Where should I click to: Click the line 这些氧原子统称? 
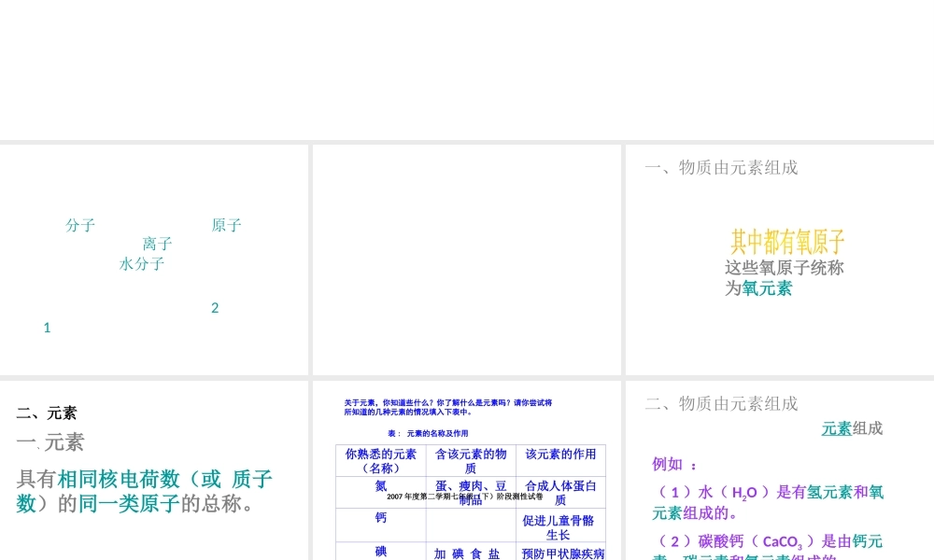pos(785,268)
